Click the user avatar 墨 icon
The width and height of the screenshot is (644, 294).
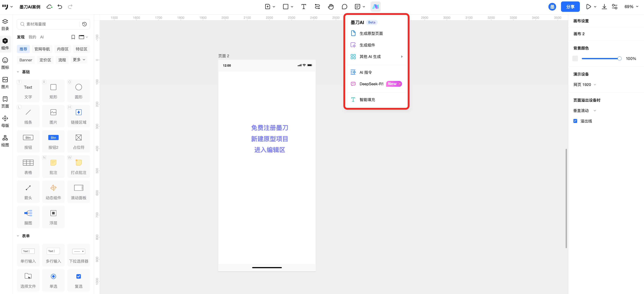[x=552, y=7]
